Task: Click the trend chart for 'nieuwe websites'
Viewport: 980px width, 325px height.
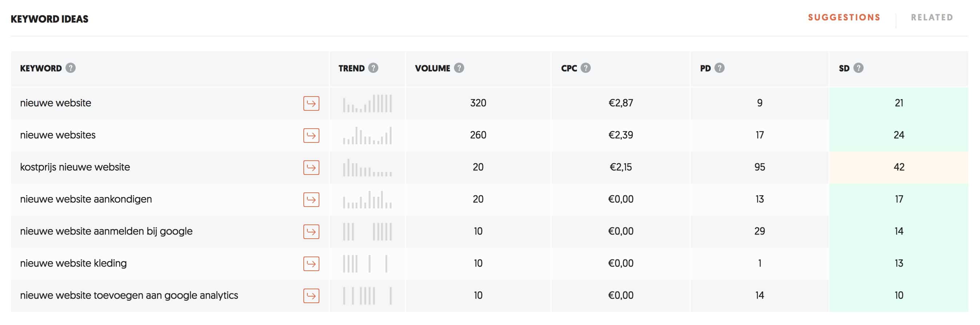Action: click(x=367, y=135)
